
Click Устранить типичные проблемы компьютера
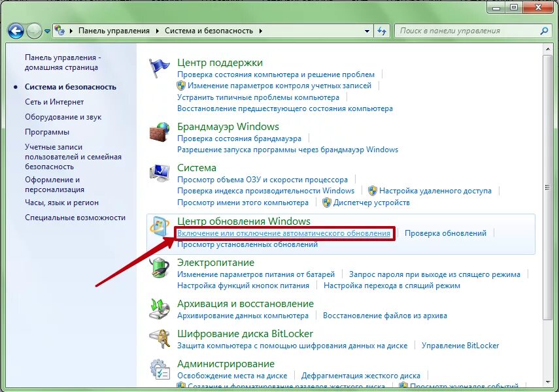(x=258, y=97)
